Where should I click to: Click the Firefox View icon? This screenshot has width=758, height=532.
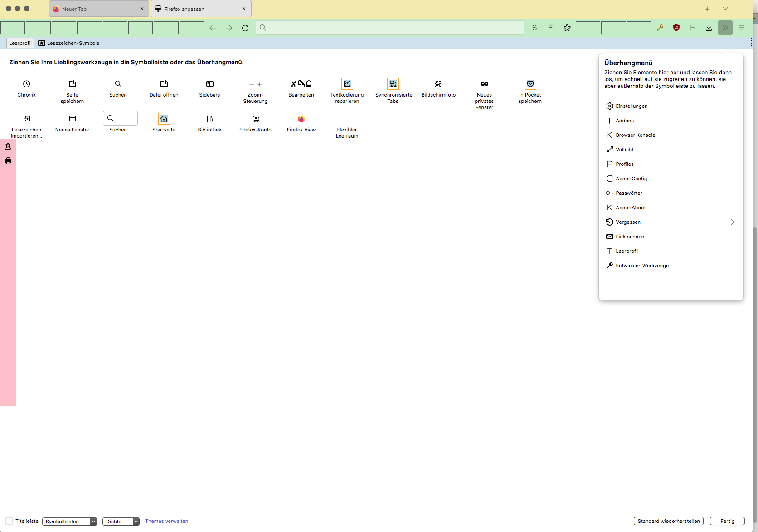(301, 119)
